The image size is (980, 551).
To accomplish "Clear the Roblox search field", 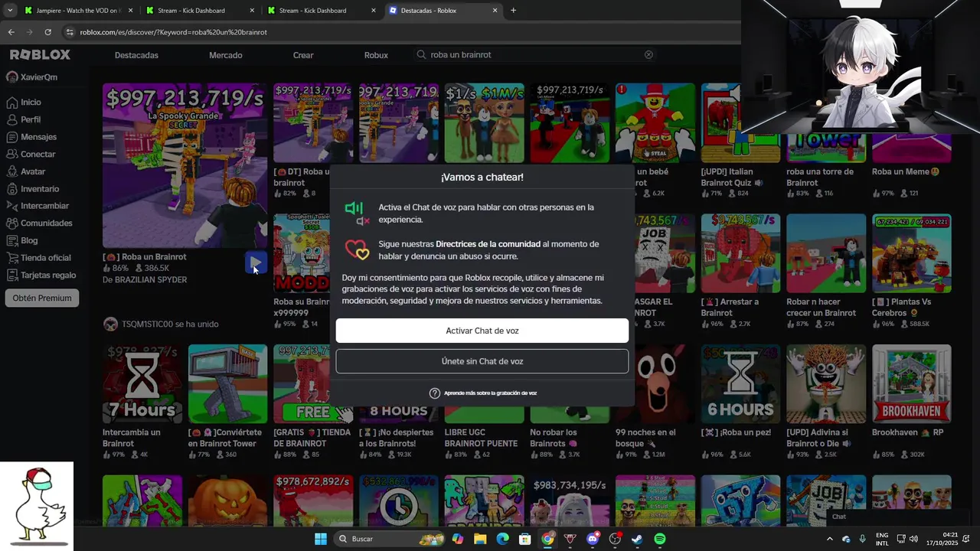I will 648,55.
